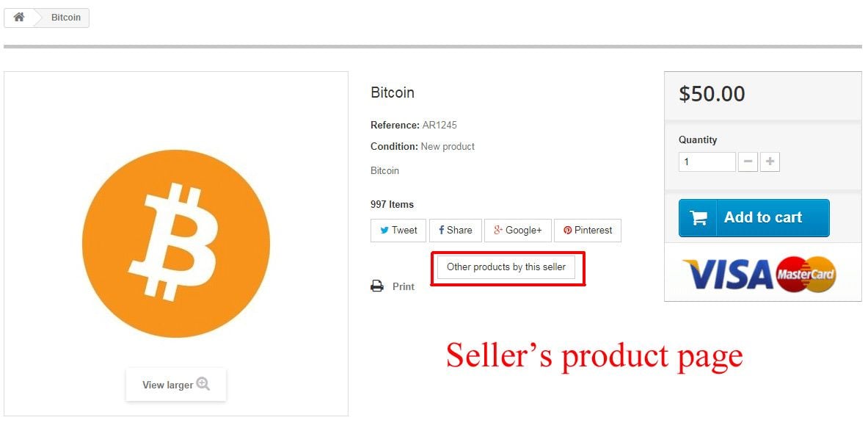
Task: Click the Twitter bird icon
Action: click(x=384, y=231)
